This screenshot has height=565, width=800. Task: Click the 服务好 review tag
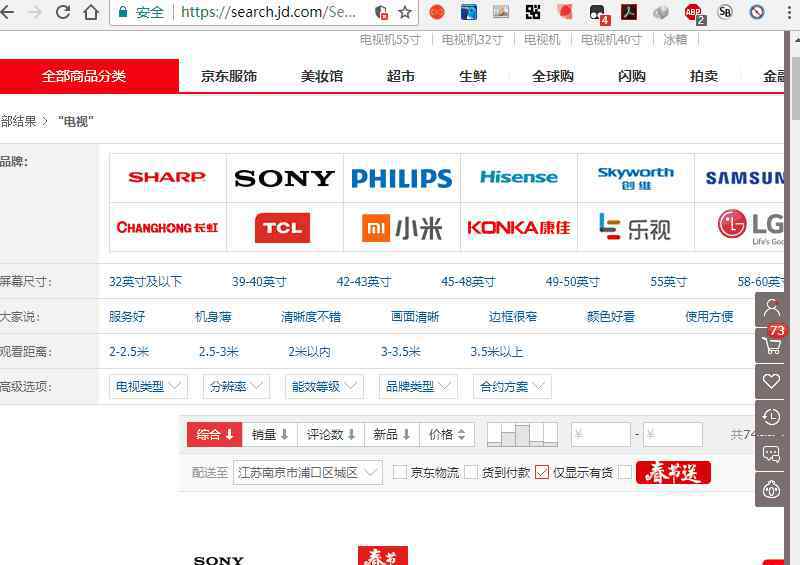[127, 317]
